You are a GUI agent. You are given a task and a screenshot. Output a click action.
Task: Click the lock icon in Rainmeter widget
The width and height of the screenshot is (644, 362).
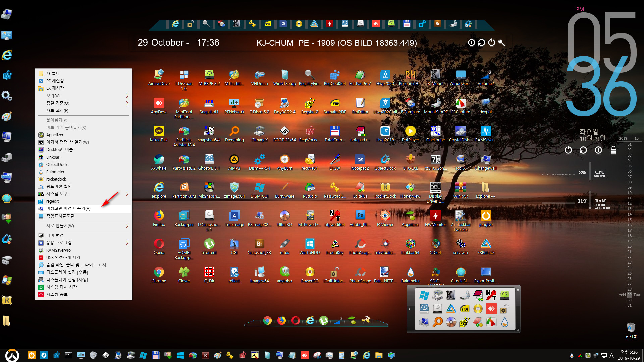tap(613, 150)
